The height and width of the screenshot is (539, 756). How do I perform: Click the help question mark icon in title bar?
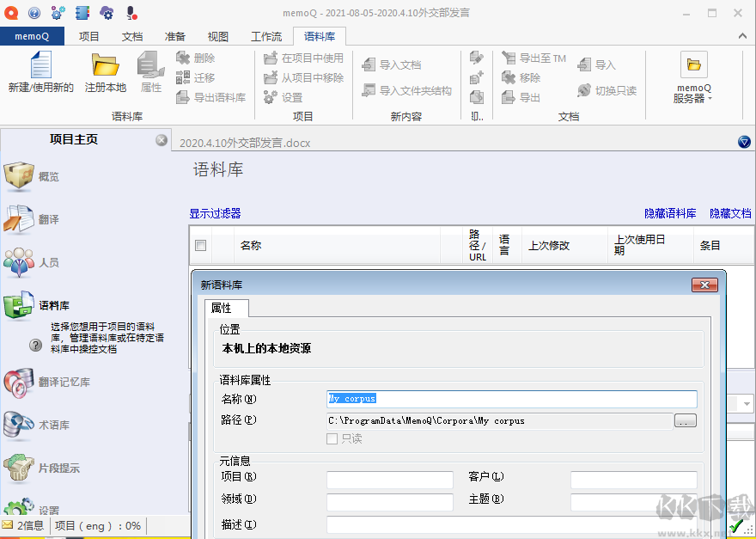point(34,13)
